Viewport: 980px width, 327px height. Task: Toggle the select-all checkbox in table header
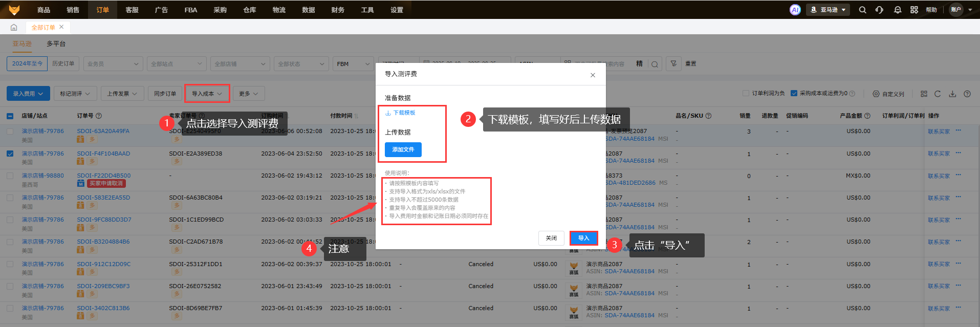pos(10,116)
